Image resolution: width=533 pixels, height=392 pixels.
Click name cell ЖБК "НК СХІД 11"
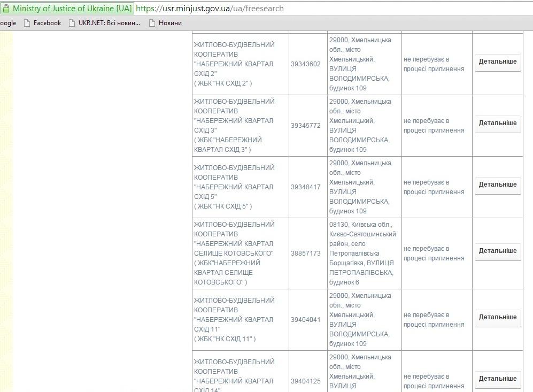pos(241,320)
